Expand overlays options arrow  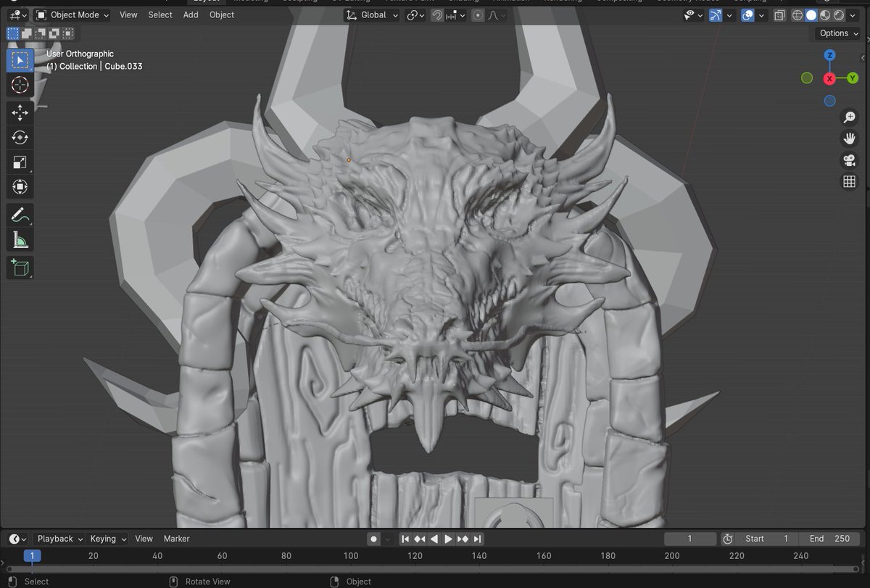pyautogui.click(x=761, y=15)
